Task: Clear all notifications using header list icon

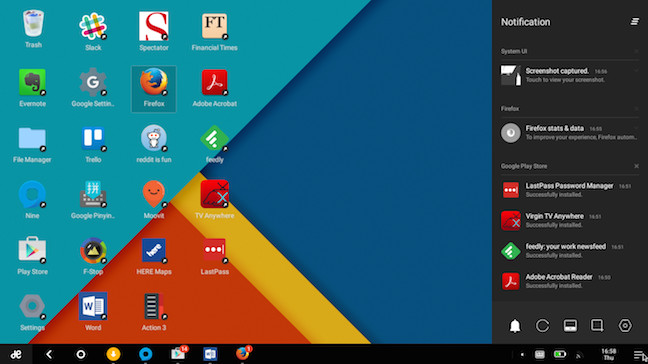Action: pos(635,21)
